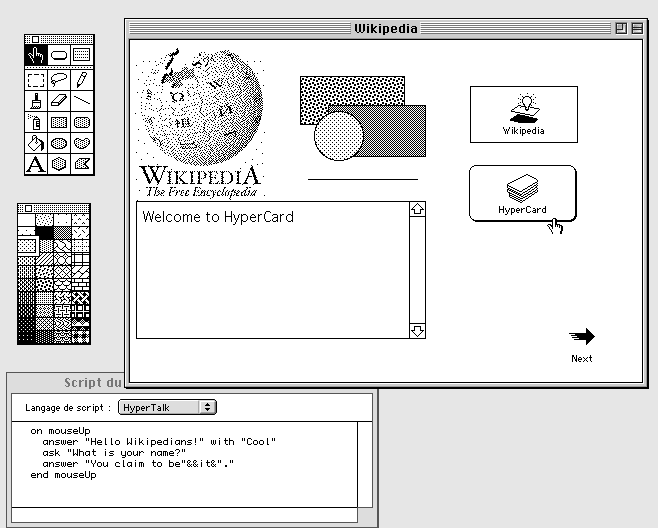Close the patterns palette with its close box
Image resolution: width=658 pixels, height=528 pixels.
coord(28,208)
